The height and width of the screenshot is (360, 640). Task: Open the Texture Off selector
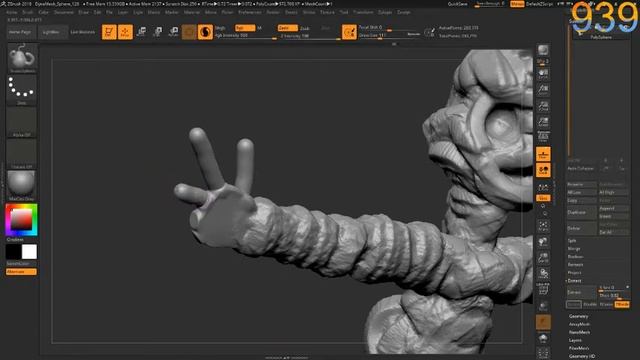pos(22,154)
